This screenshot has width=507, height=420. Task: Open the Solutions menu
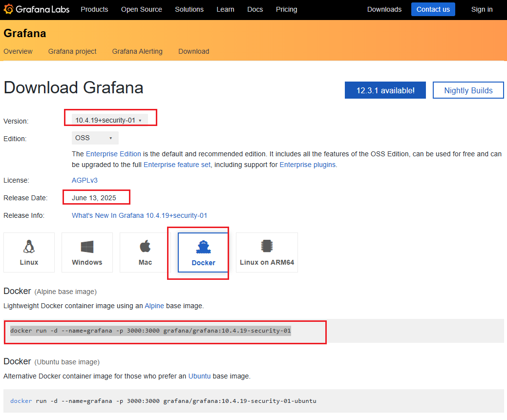point(189,9)
